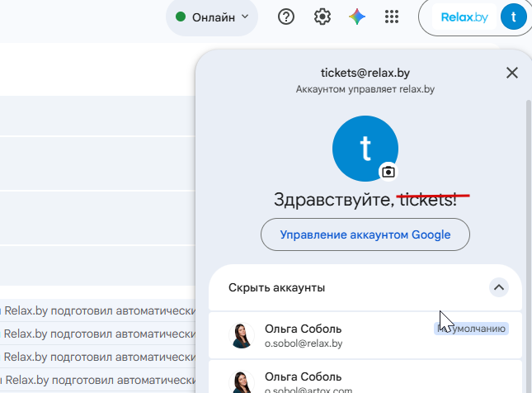The height and width of the screenshot is (393, 532).
Task: Open the Gmail support help icon
Action: [x=286, y=17]
